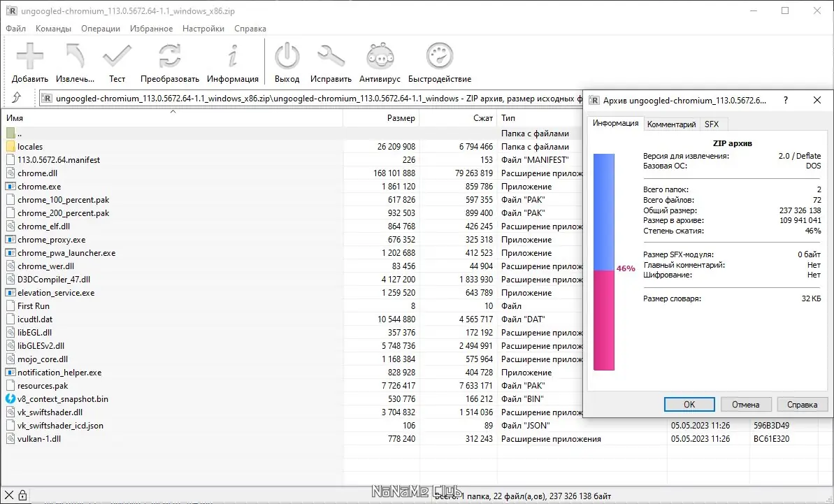This screenshot has height=504, width=834.
Task: Sort by the Размер column header
Action: [x=382, y=118]
